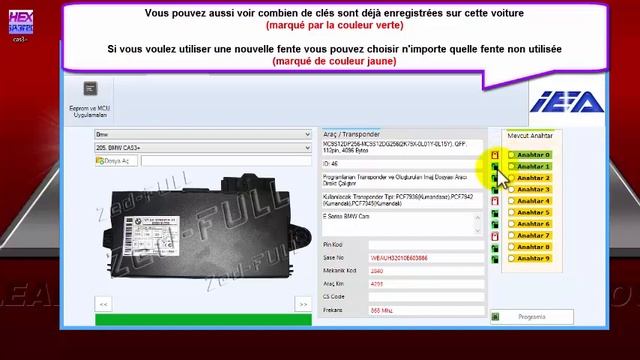Click the chip icon on the Programla button
Screen dimensions: 640x360
pyautogui.click(x=496, y=317)
